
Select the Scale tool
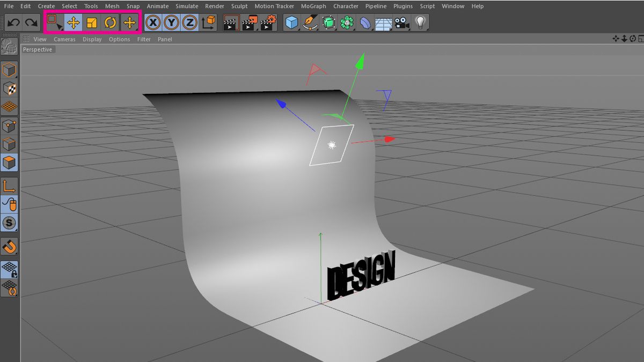(x=92, y=21)
